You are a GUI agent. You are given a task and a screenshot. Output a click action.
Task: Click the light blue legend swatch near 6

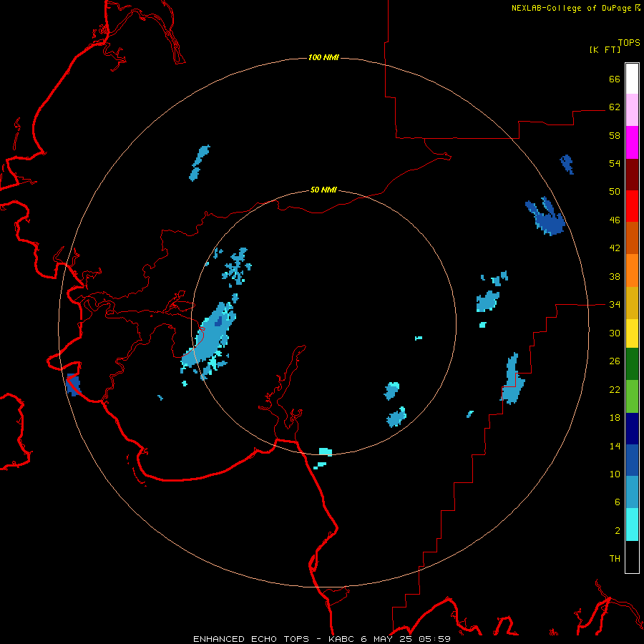(x=632, y=492)
